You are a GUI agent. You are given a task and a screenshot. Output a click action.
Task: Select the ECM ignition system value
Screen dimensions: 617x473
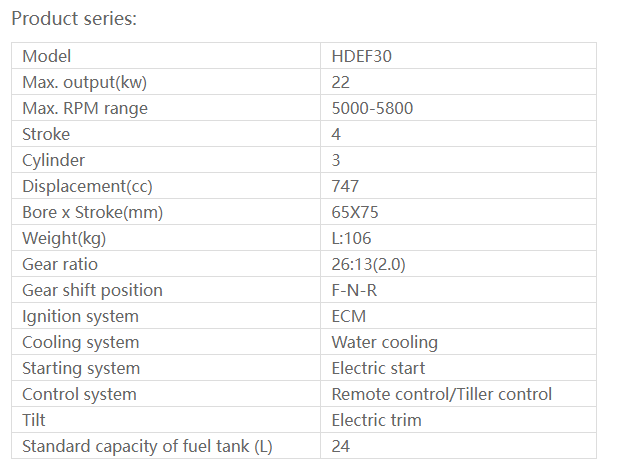[349, 316]
